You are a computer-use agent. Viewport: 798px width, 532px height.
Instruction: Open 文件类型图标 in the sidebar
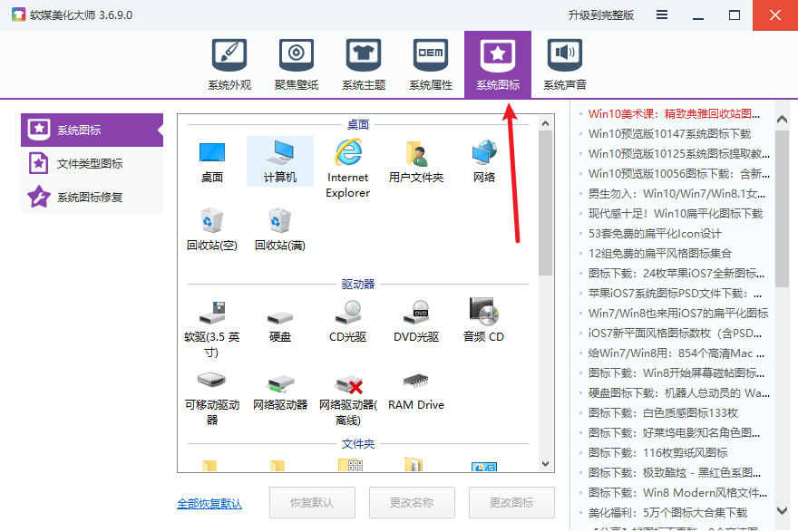point(92,164)
